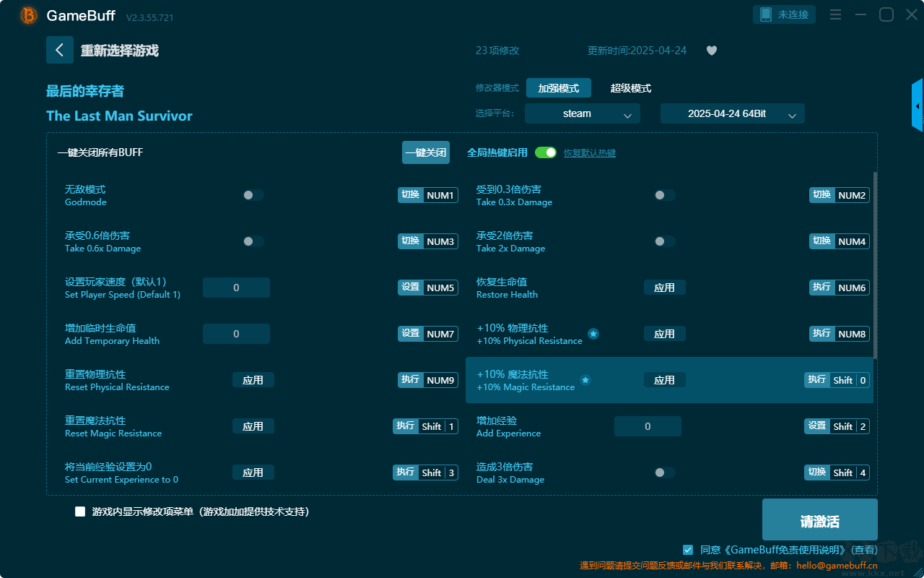Click The Last Man Survivor game title
The image size is (924, 578).
click(119, 116)
